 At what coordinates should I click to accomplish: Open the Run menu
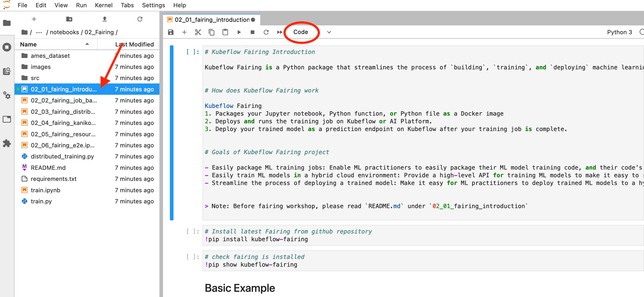(81, 5)
